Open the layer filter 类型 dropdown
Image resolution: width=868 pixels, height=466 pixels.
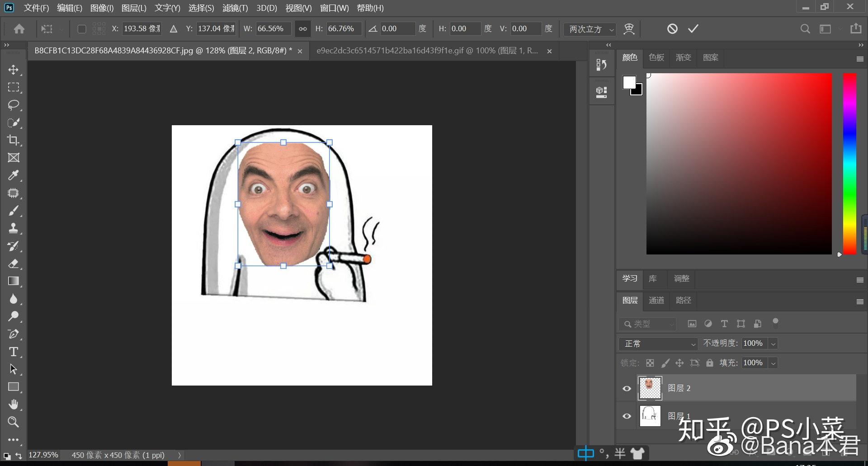click(x=647, y=324)
